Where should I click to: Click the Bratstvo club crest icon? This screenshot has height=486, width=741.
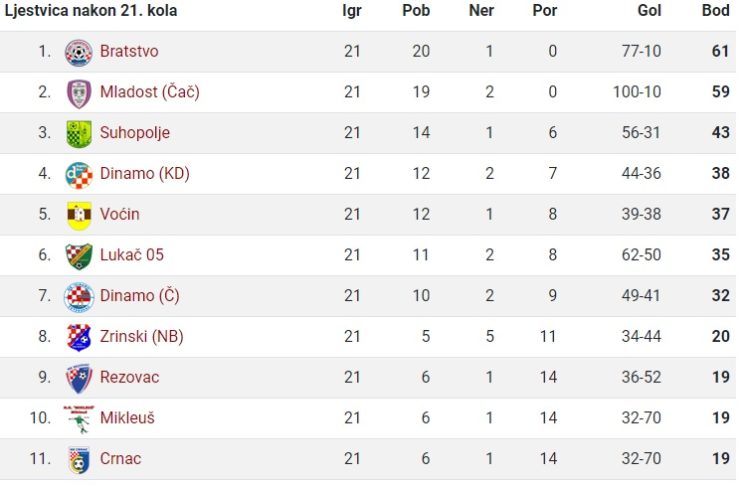pyautogui.click(x=78, y=52)
